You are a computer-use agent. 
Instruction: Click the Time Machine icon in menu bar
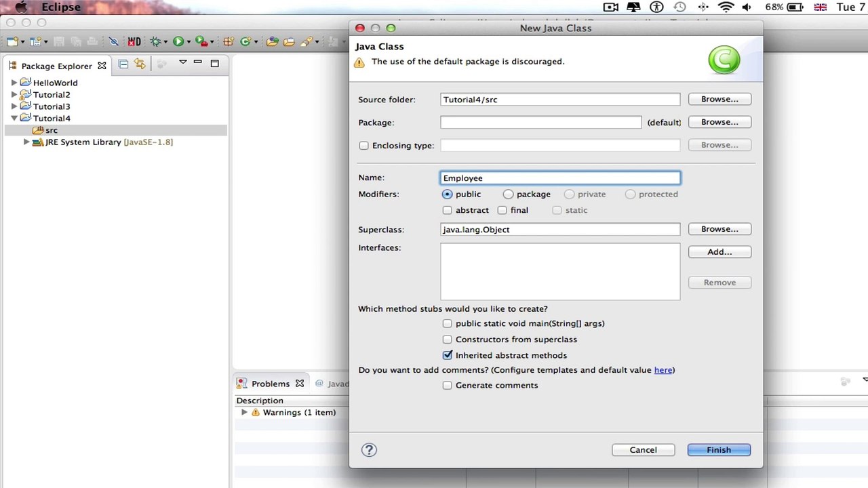(x=679, y=7)
